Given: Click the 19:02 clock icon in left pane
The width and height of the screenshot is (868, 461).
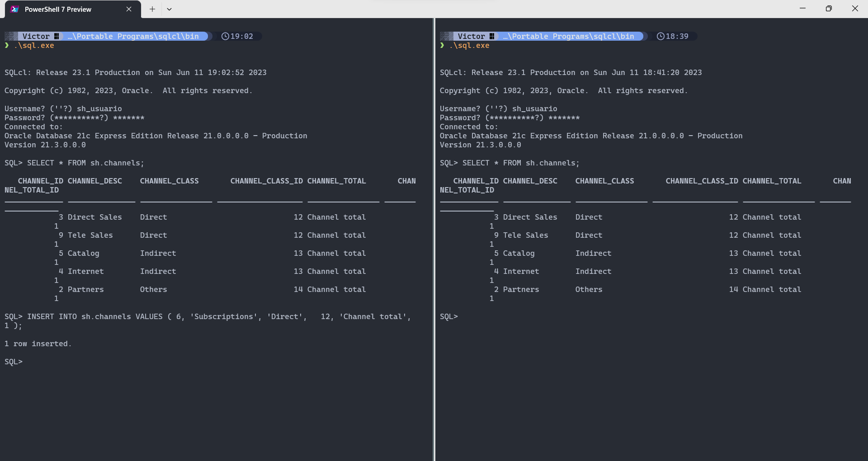Looking at the screenshot, I should point(225,36).
